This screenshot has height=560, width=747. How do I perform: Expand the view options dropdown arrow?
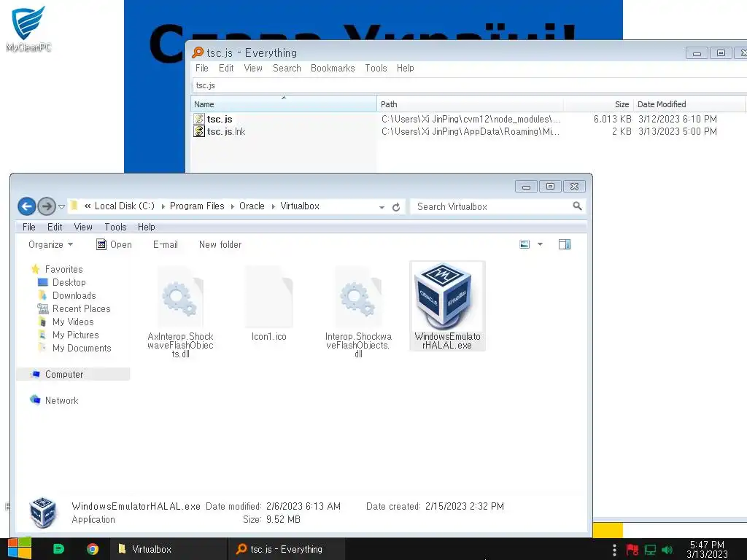coord(540,244)
